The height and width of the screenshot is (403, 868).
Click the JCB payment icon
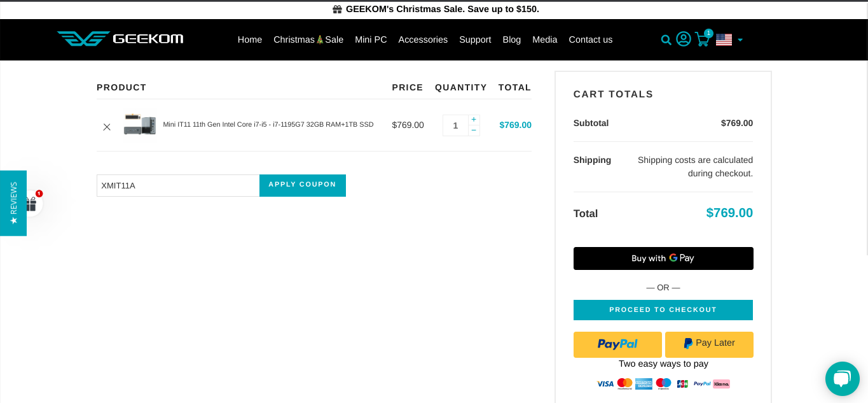[682, 384]
